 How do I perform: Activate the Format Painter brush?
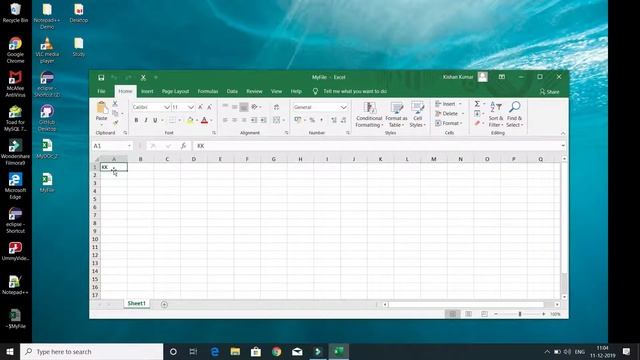tap(116, 122)
